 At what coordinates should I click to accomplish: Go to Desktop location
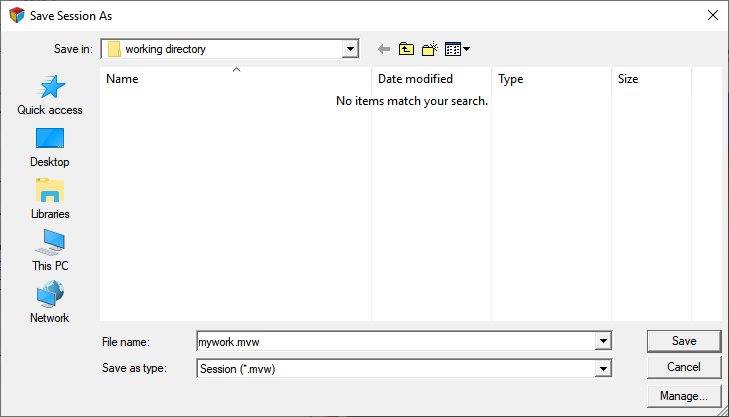(50, 147)
